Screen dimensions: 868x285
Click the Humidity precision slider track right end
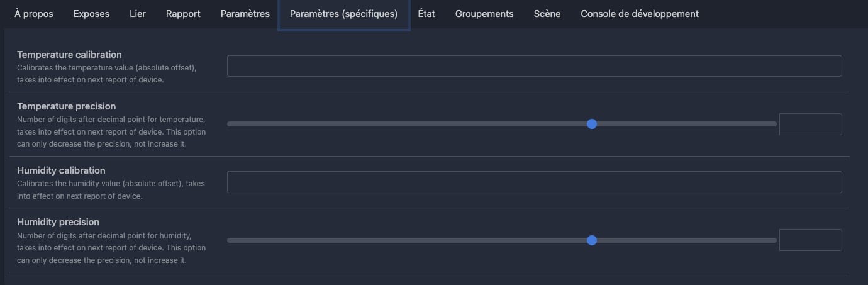[774, 240]
